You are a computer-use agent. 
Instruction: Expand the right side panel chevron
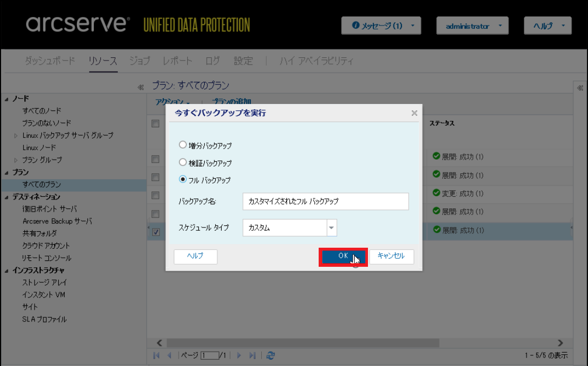[x=580, y=88]
